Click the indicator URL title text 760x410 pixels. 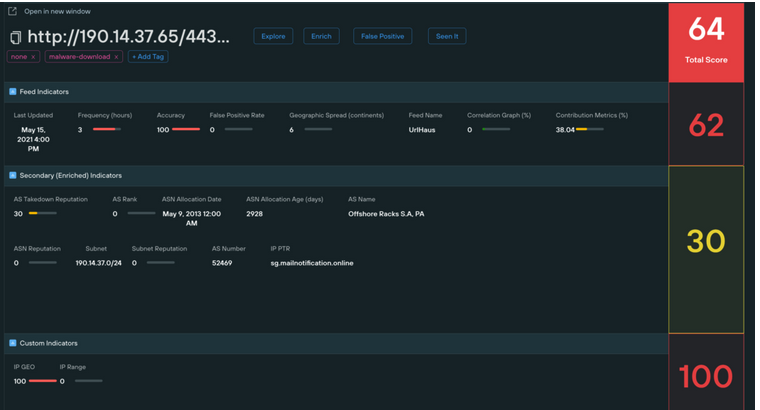click(x=128, y=37)
